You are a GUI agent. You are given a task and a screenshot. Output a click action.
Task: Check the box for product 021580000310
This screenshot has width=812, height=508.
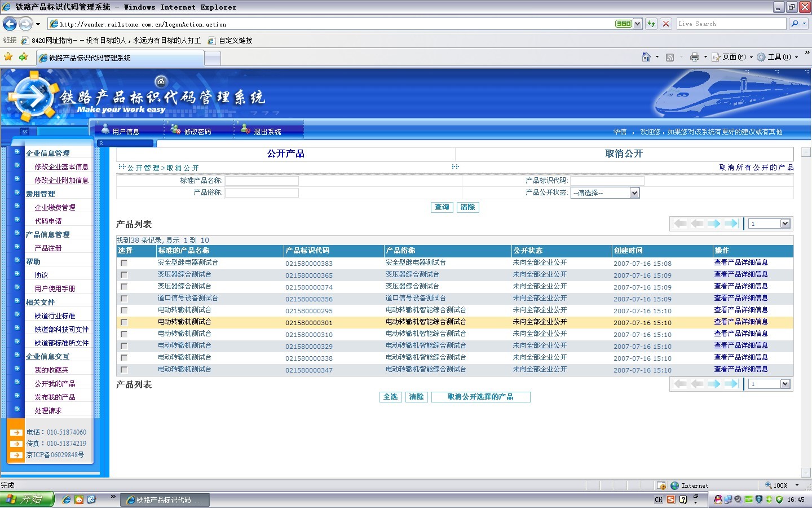(x=124, y=334)
